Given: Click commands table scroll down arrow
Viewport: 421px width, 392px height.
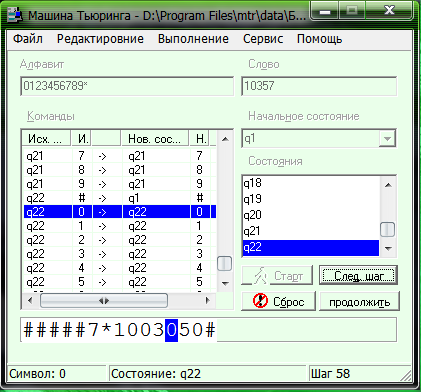Looking at the screenshot, I should [225, 284].
